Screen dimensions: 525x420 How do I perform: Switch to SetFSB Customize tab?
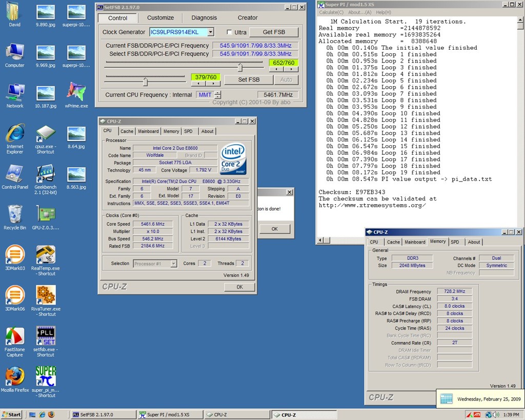[x=160, y=18]
